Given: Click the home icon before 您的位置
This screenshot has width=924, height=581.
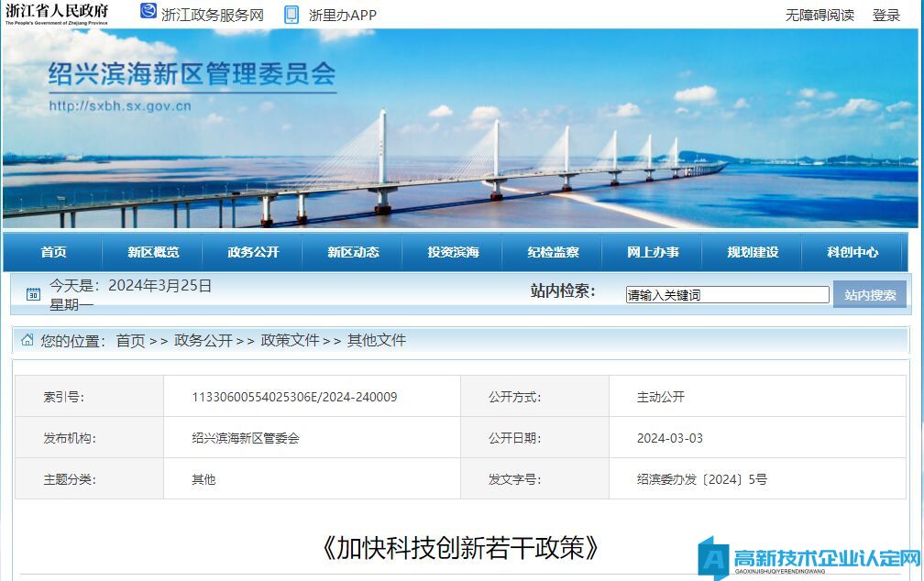Looking at the screenshot, I should 27,340.
